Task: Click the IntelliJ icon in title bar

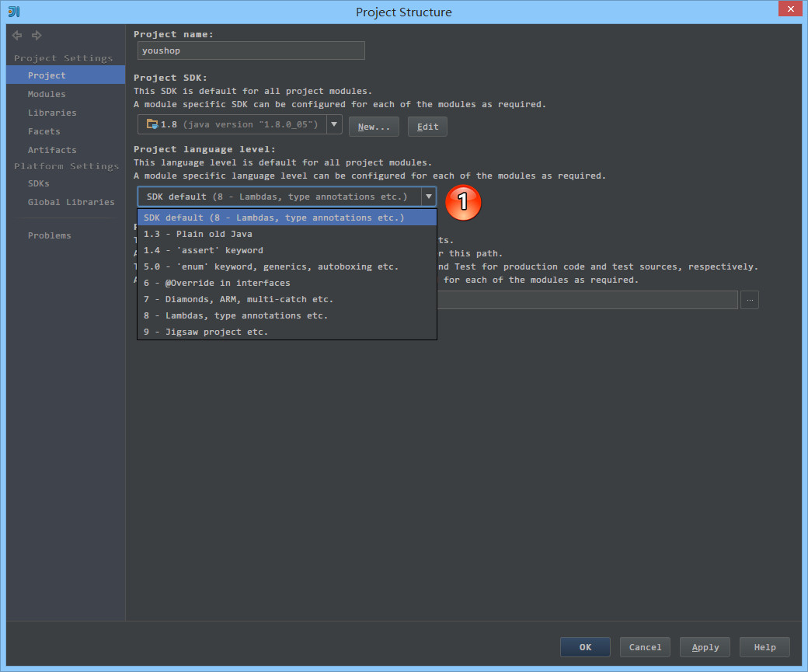Action: point(13,12)
